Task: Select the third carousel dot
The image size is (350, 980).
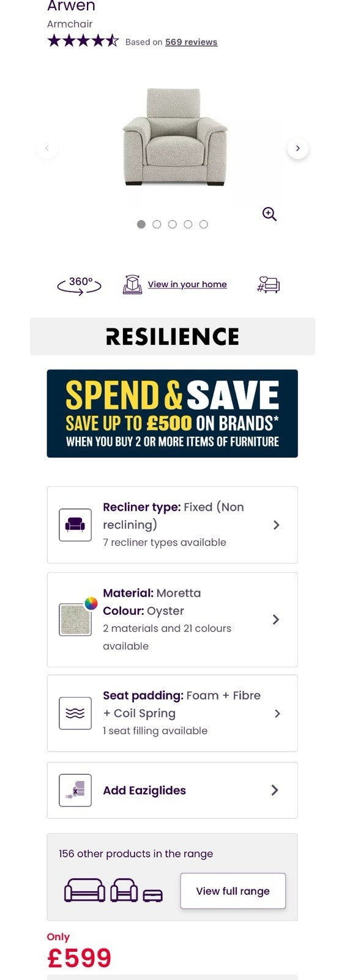Action: pyautogui.click(x=173, y=224)
